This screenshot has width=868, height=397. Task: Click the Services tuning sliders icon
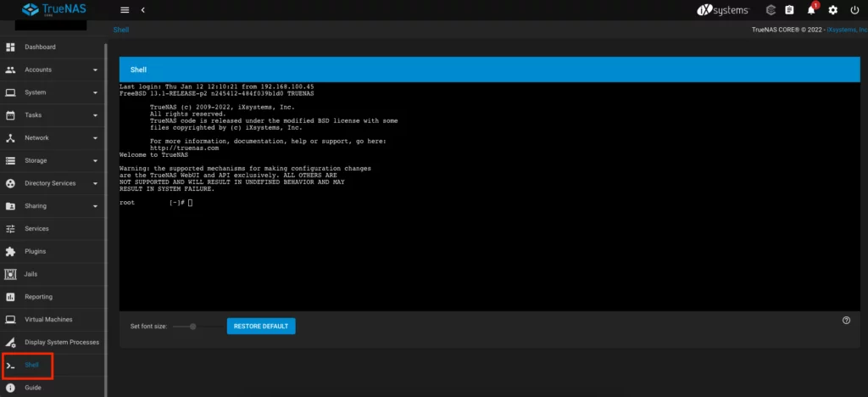click(x=10, y=229)
